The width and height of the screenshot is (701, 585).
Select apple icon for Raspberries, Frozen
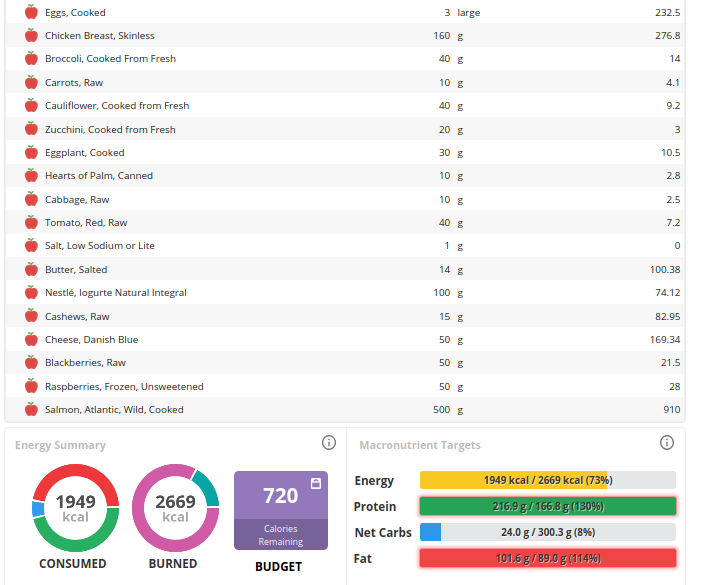pyautogui.click(x=31, y=387)
